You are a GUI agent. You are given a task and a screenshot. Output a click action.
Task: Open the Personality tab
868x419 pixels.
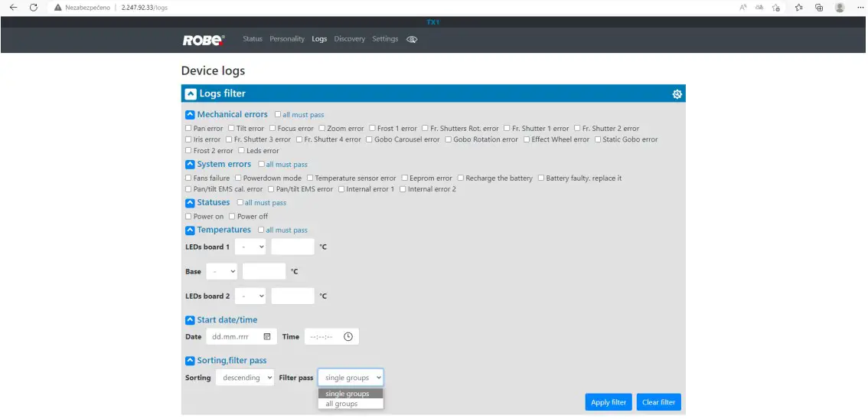tap(287, 39)
